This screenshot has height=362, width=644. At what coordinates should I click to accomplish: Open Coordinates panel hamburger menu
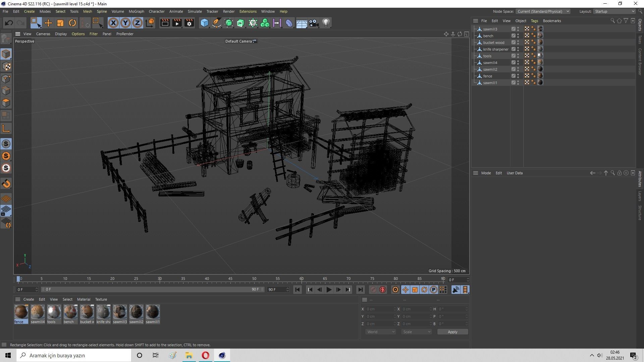[x=365, y=300]
